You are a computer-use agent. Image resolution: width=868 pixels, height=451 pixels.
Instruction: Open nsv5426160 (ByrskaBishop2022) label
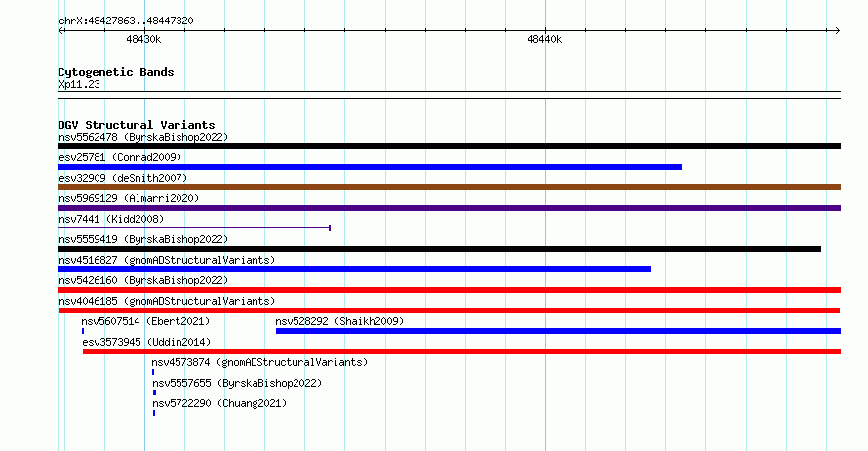point(143,280)
